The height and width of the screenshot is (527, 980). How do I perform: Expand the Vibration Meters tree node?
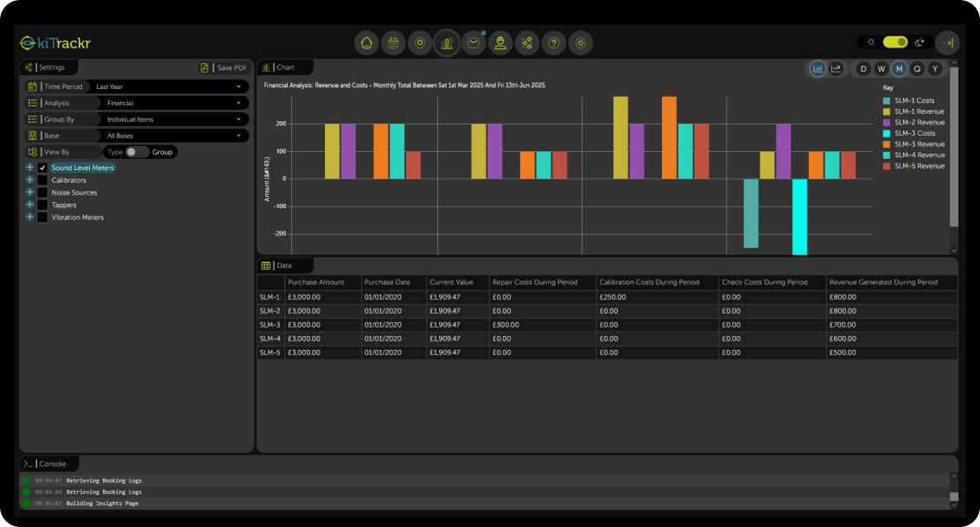tap(29, 217)
